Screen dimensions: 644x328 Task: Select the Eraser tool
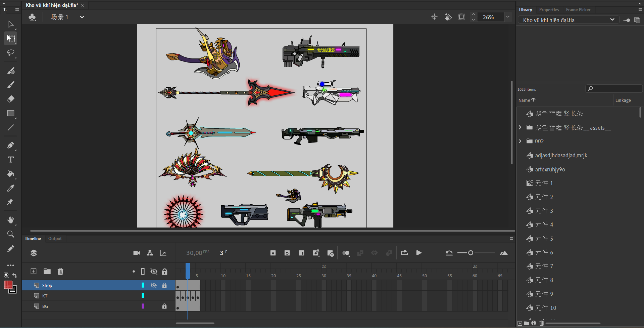point(11,99)
